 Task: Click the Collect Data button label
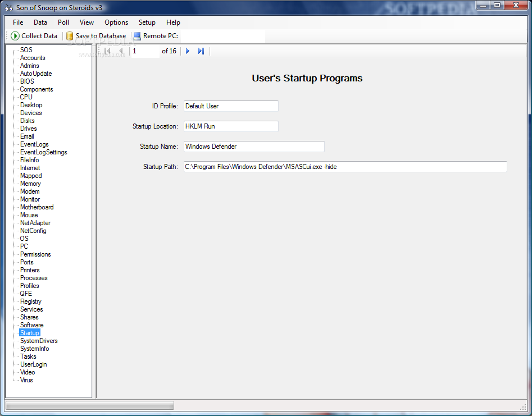[x=39, y=36]
